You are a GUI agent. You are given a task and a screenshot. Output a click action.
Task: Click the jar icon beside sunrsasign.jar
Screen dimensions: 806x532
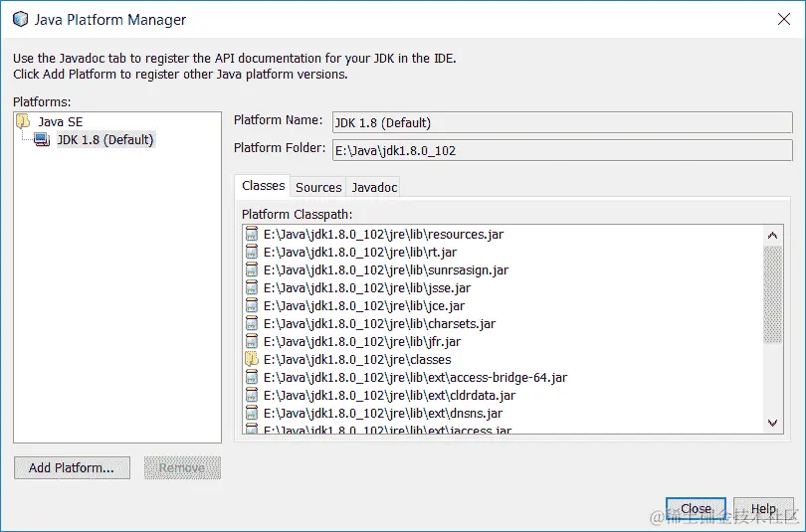pyautogui.click(x=252, y=270)
